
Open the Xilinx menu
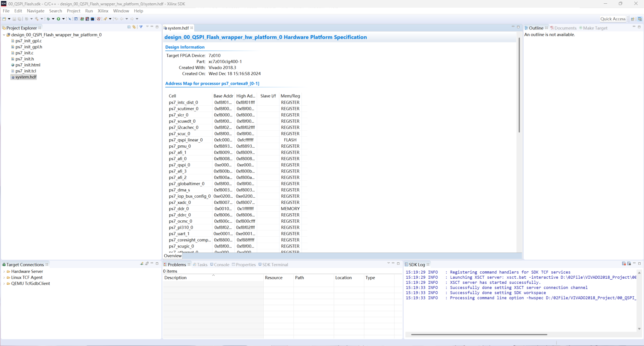(x=103, y=11)
